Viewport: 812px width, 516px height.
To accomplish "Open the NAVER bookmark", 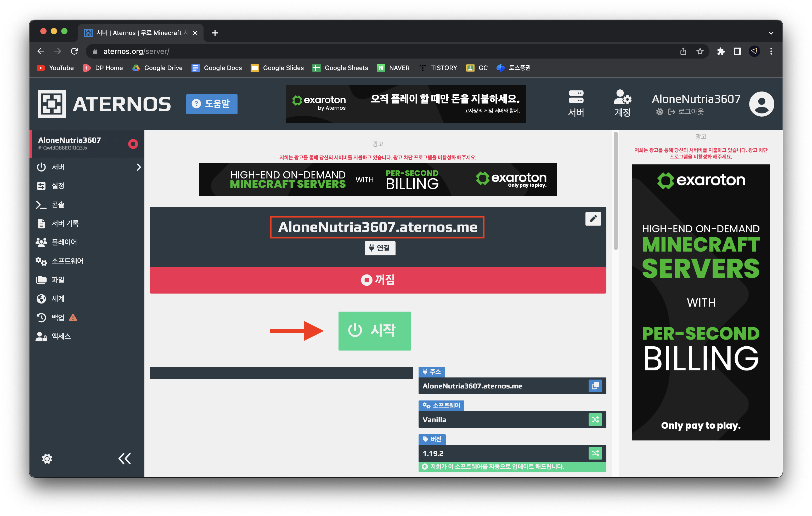I will point(393,68).
